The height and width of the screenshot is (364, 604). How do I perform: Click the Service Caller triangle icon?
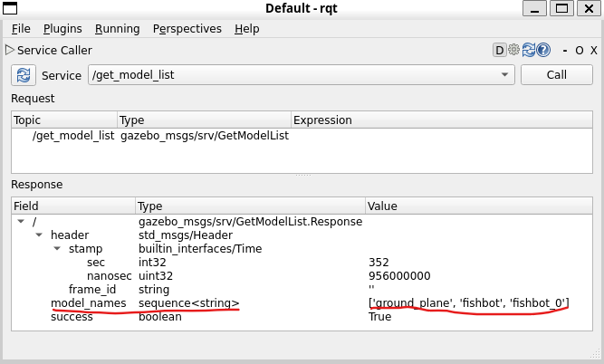click(x=10, y=50)
